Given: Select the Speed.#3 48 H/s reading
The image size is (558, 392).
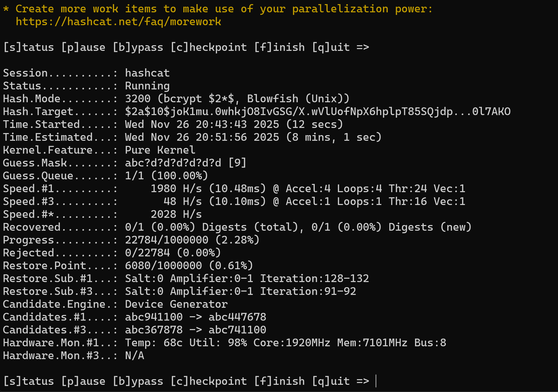Looking at the screenshot, I should [183, 202].
